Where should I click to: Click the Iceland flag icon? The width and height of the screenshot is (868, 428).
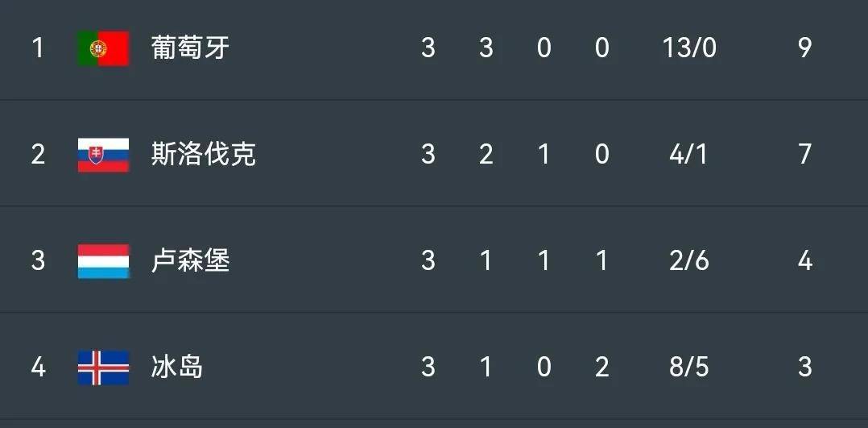(103, 368)
